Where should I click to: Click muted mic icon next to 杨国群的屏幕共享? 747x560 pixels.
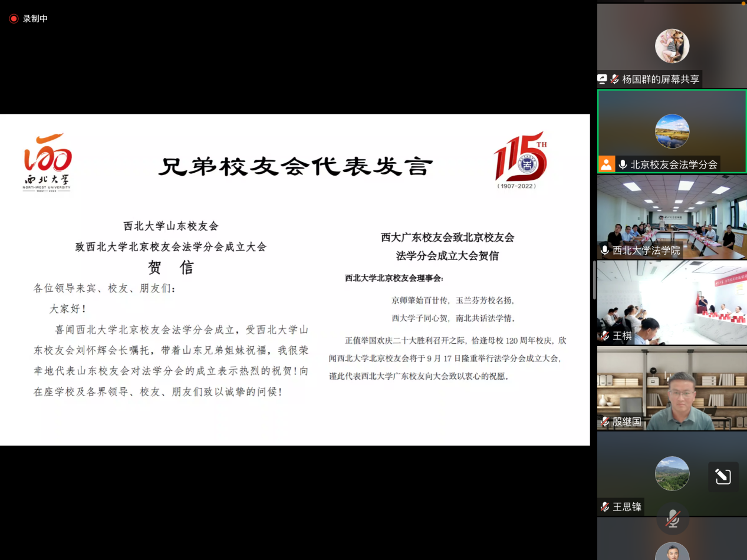[614, 79]
